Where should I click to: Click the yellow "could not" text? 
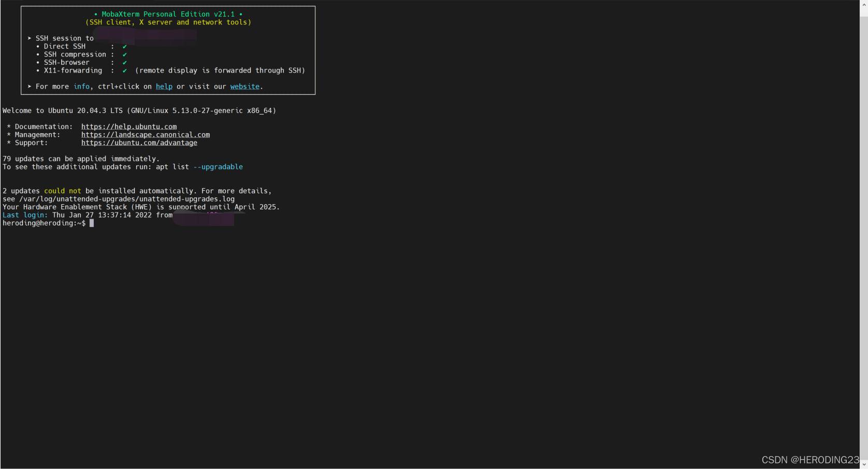coord(63,191)
